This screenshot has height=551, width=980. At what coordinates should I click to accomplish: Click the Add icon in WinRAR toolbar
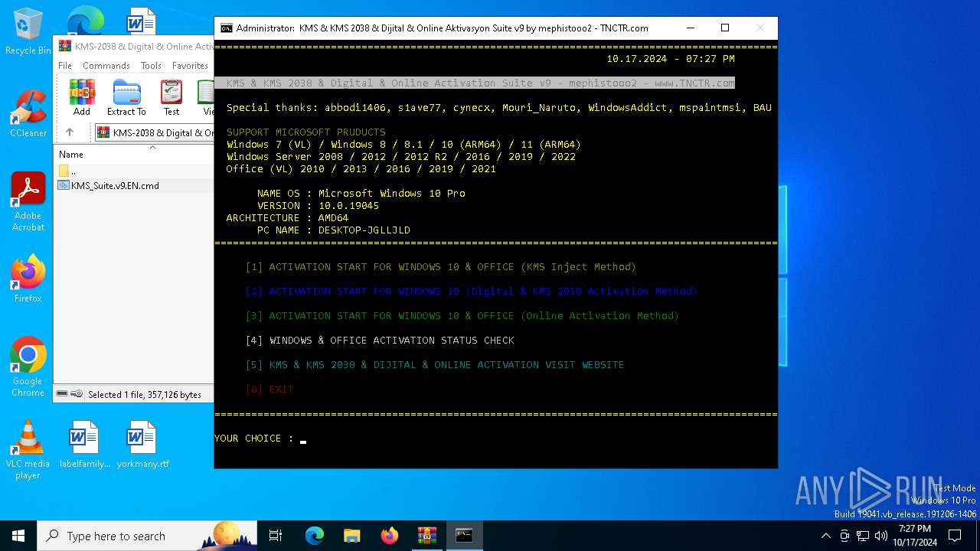82,97
